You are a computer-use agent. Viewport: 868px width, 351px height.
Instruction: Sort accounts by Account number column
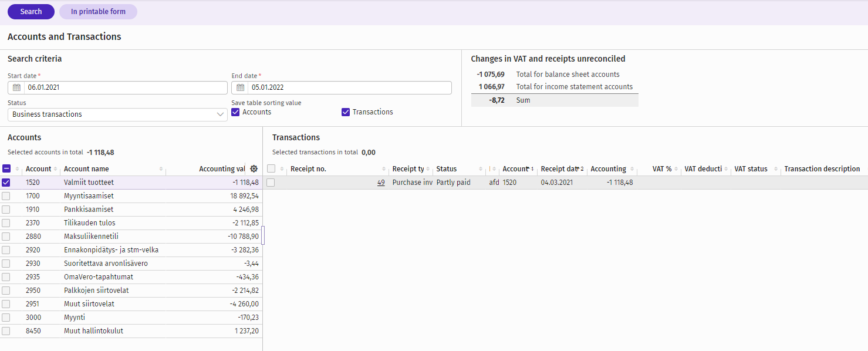tap(56, 169)
